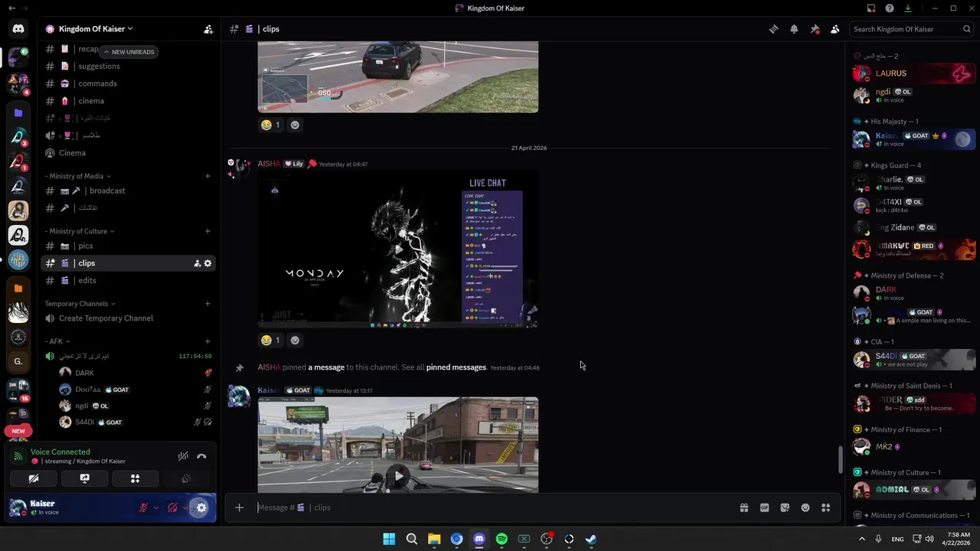Open the Discord inbox icon
The image size is (980, 551).
pyautogui.click(x=871, y=8)
